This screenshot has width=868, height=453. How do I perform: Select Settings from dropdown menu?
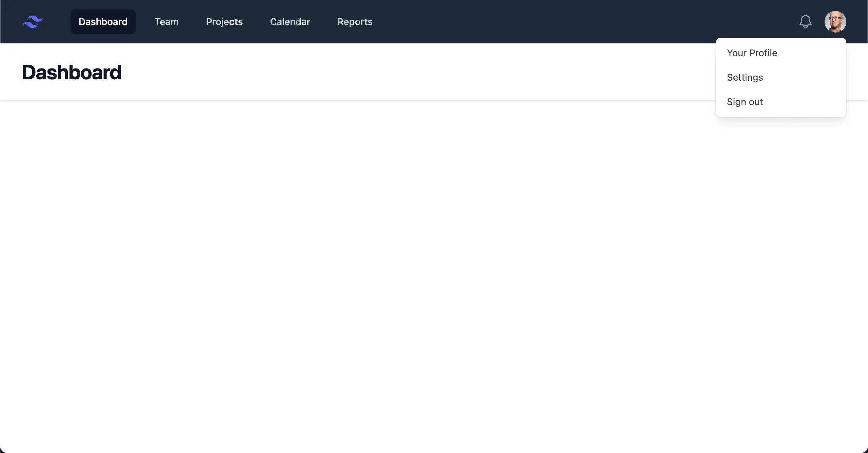745,77
